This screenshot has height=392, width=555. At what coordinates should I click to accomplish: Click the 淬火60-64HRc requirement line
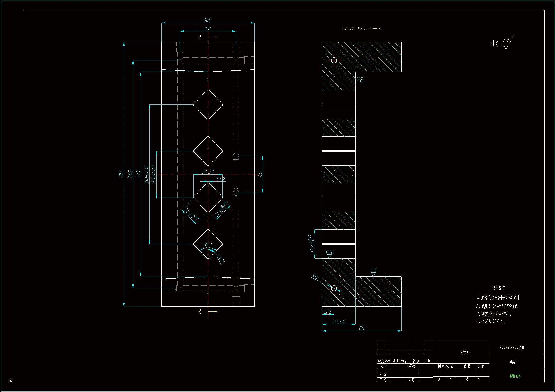tap(493, 314)
